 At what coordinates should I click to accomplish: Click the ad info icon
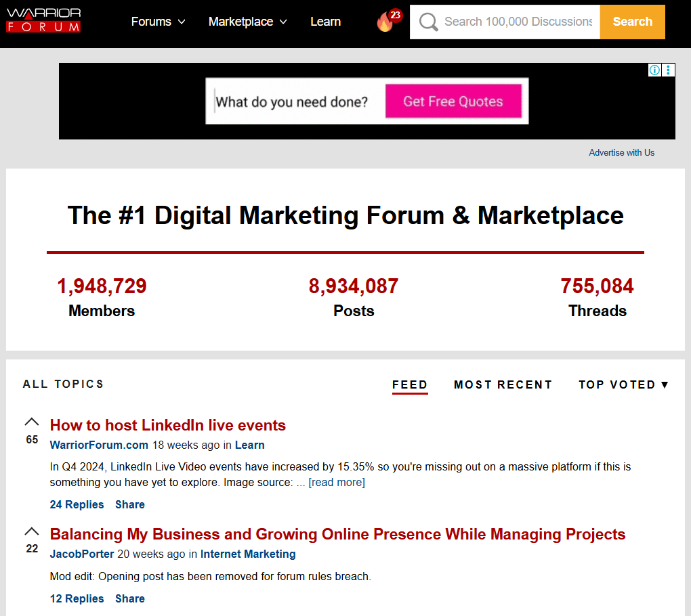click(x=654, y=70)
